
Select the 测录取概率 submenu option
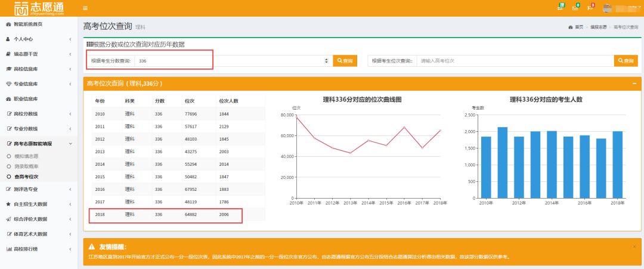tap(26, 166)
